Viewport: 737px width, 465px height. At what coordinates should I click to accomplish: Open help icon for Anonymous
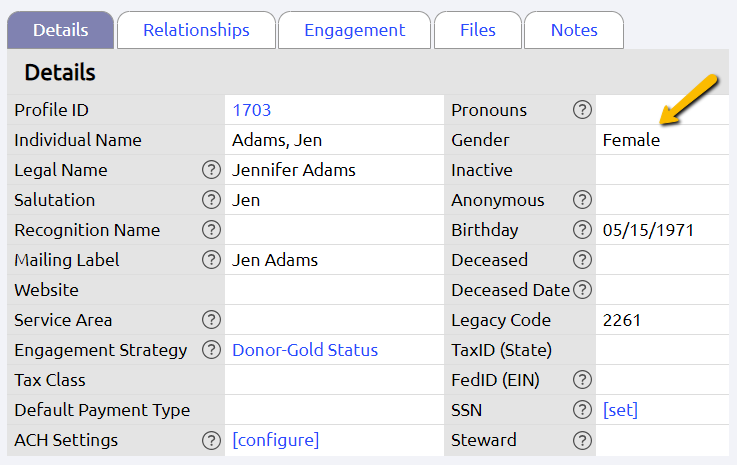pos(582,200)
